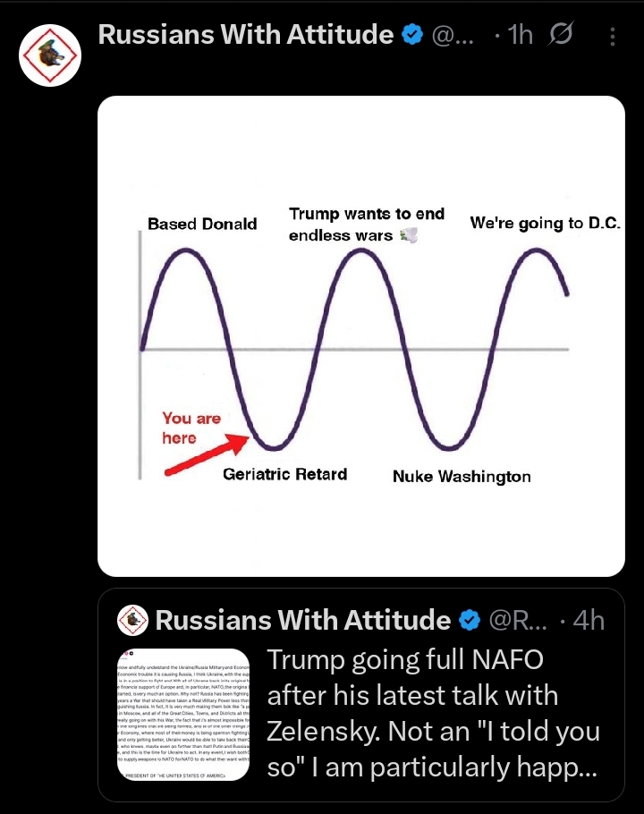This screenshot has width=644, height=814.
Task: Open the top post's author name link
Action: tap(245, 35)
